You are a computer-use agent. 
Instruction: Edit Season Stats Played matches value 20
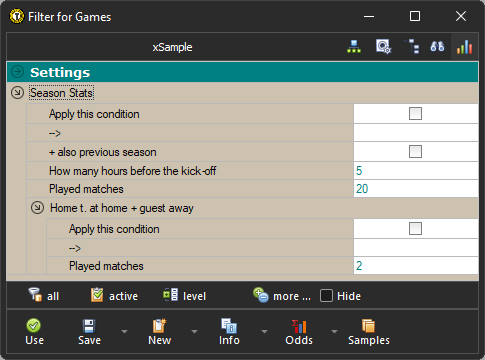416,189
